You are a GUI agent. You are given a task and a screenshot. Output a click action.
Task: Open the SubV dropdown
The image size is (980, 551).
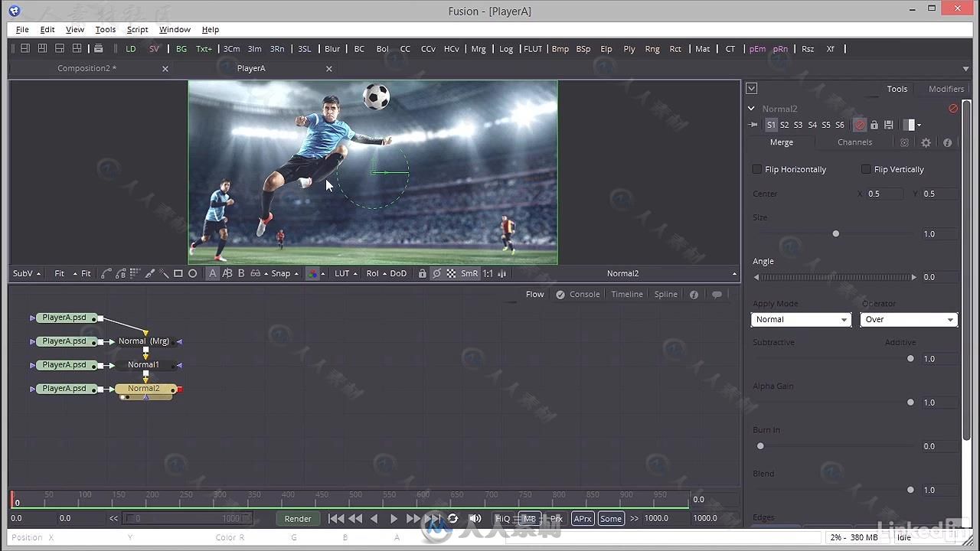pyautogui.click(x=27, y=273)
